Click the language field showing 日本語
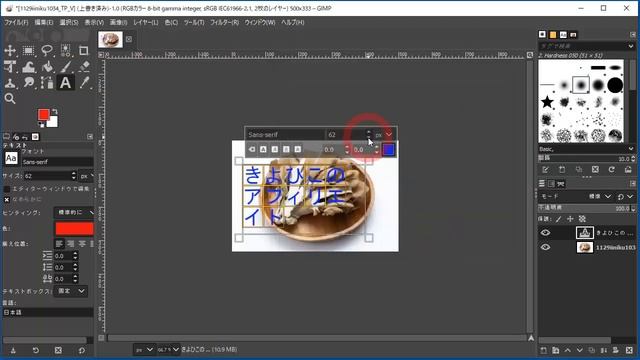The image size is (640, 360). click(x=48, y=312)
